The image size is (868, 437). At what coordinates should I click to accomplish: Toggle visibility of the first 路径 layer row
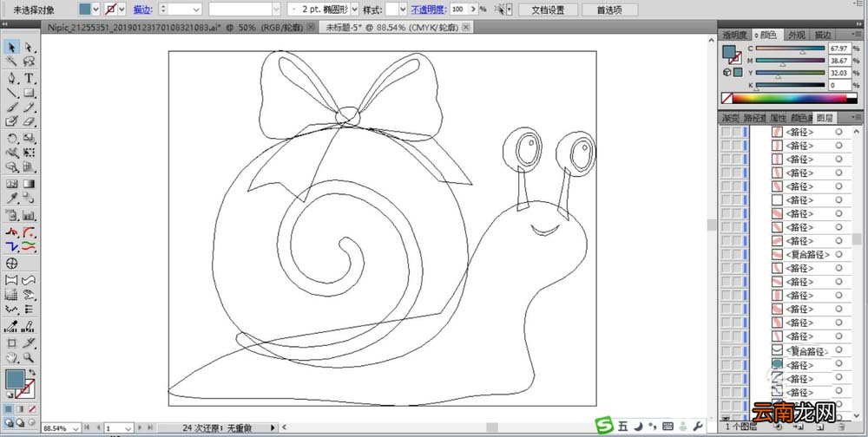pos(726,132)
